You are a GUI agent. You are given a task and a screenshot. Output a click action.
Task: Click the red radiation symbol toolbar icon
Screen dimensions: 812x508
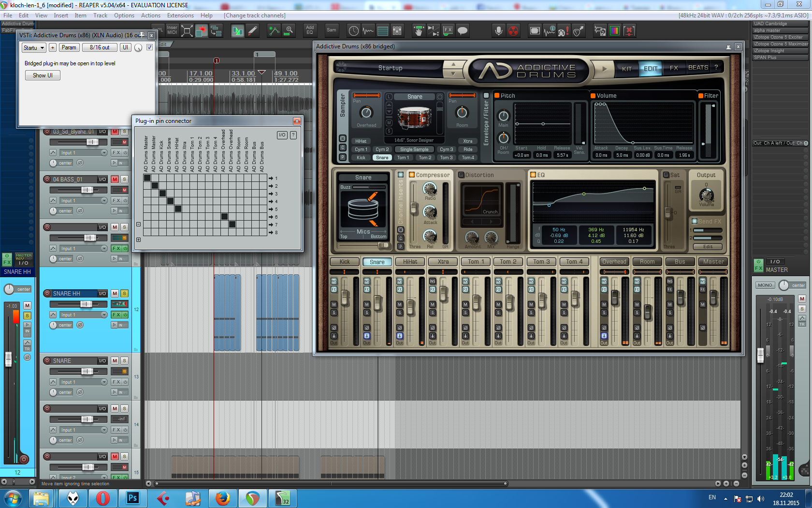click(513, 31)
